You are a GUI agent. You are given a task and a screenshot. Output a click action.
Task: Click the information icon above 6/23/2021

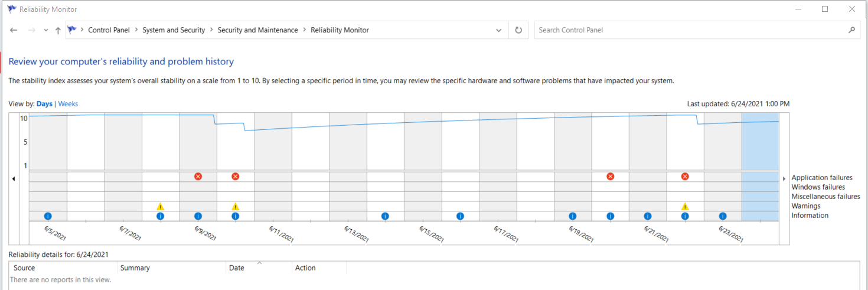coord(723,216)
